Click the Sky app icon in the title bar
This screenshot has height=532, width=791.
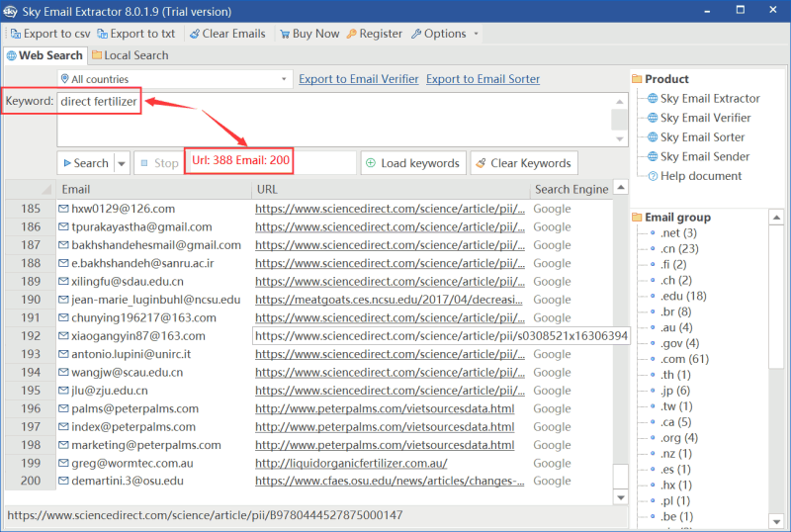[x=10, y=11]
